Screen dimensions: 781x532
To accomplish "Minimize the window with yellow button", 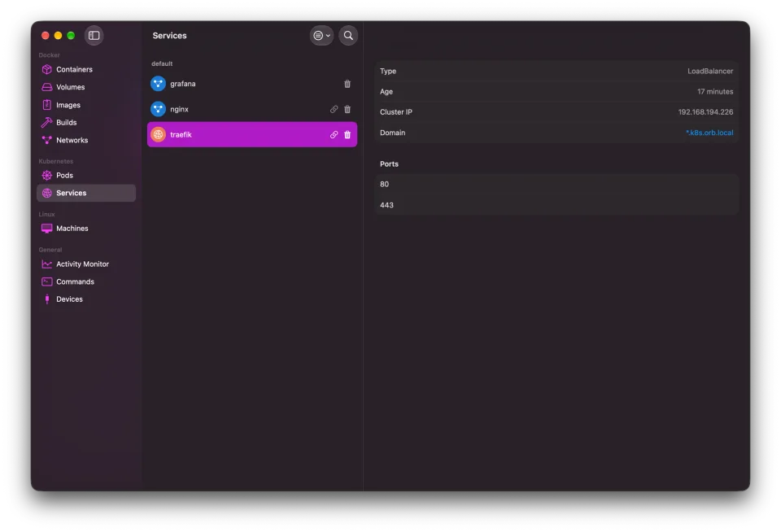I will coord(58,35).
